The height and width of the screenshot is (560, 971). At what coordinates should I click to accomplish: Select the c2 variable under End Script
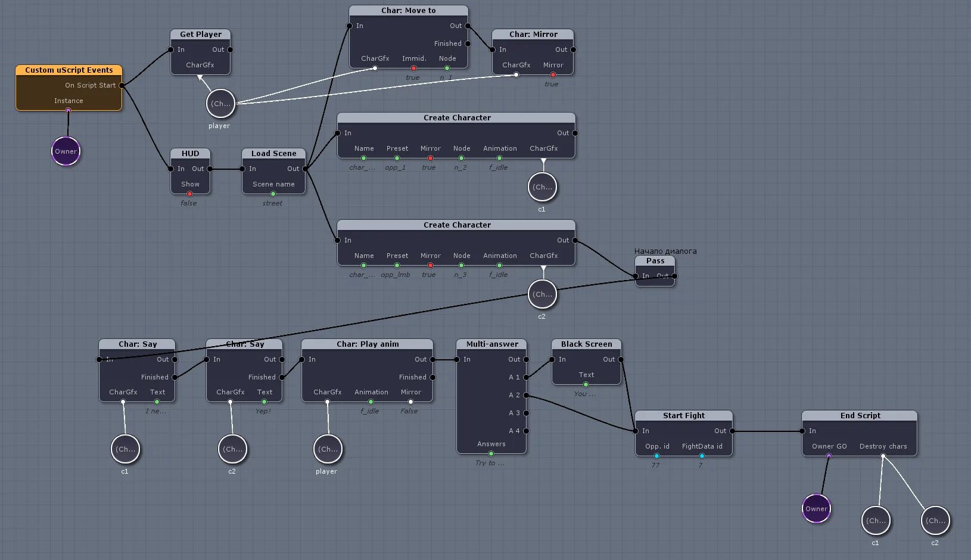pos(935,521)
